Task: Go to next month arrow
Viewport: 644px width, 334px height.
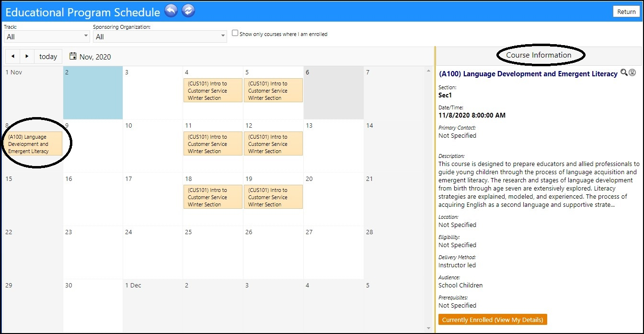Action: [x=27, y=56]
